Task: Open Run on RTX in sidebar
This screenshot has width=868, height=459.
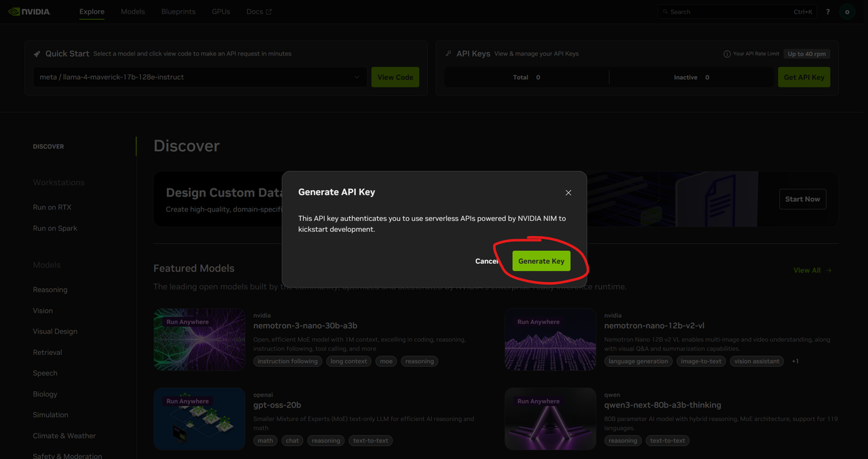Action: tap(52, 207)
